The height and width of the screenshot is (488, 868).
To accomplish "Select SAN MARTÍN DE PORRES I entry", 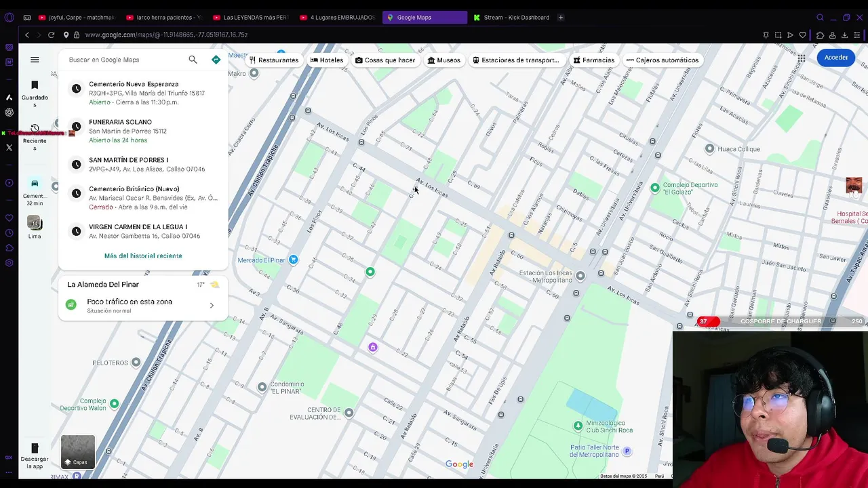I will pos(143,164).
